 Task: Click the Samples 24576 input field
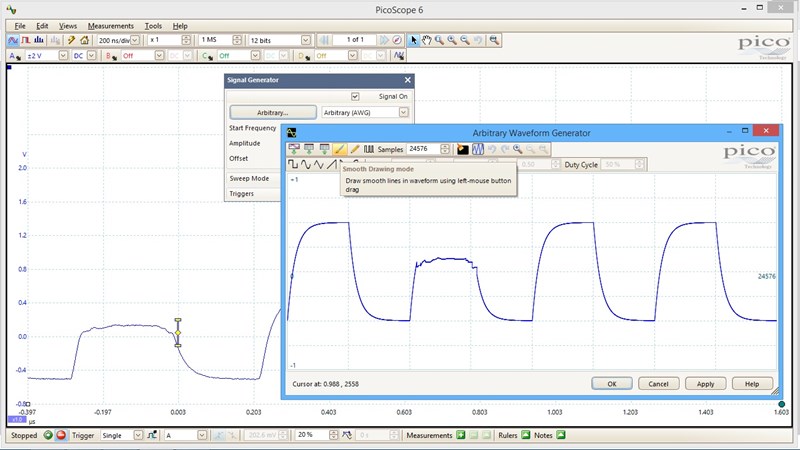click(423, 149)
